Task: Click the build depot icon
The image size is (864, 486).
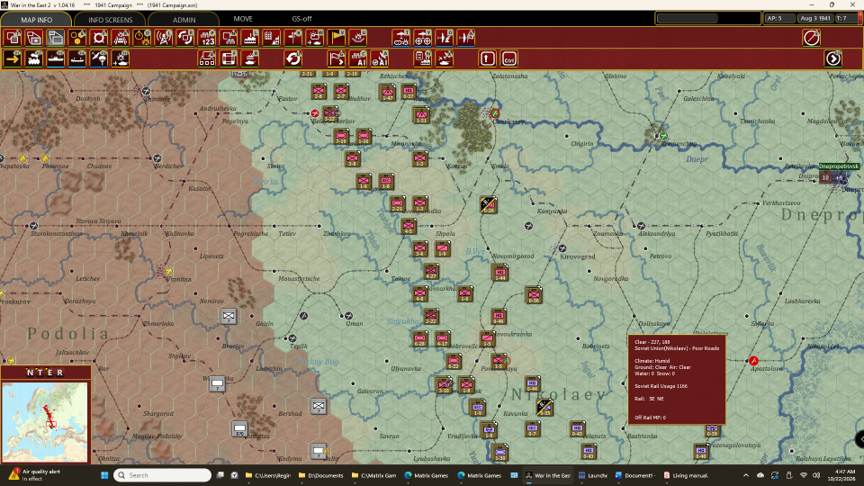Action: coord(207,58)
